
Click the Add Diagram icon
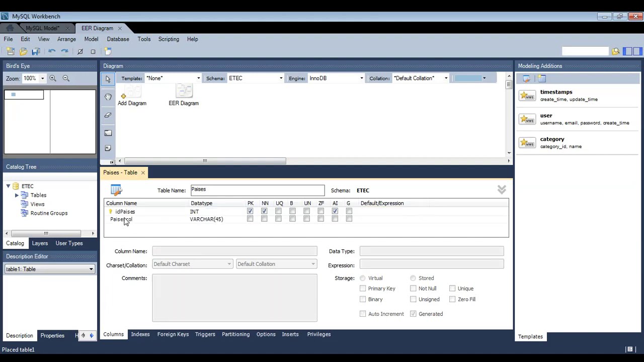pyautogui.click(x=132, y=96)
